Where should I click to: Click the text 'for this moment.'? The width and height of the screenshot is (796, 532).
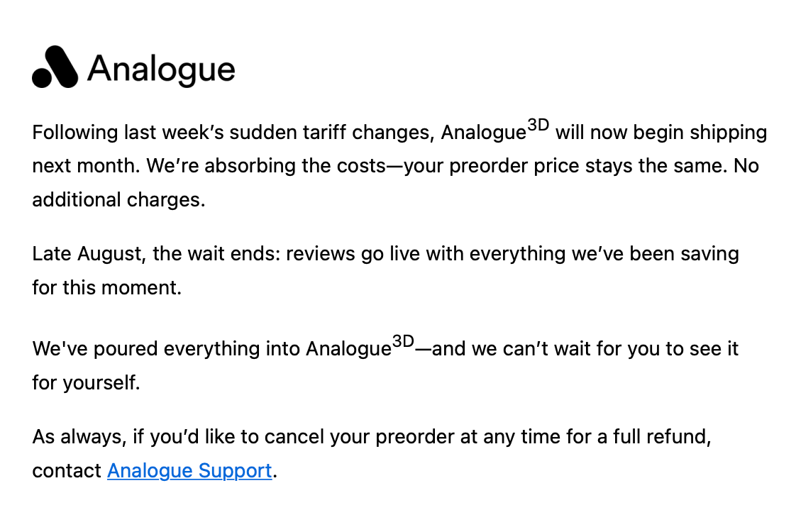click(106, 287)
